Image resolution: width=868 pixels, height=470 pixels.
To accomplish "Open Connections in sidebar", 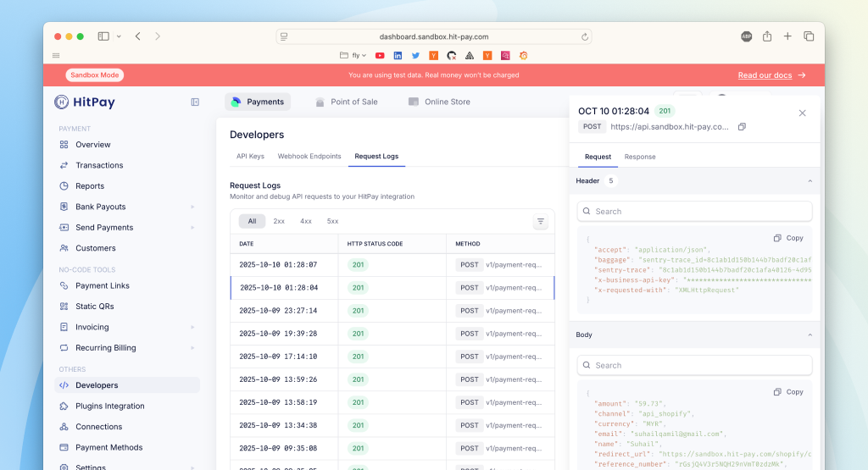I will pyautogui.click(x=98, y=427).
